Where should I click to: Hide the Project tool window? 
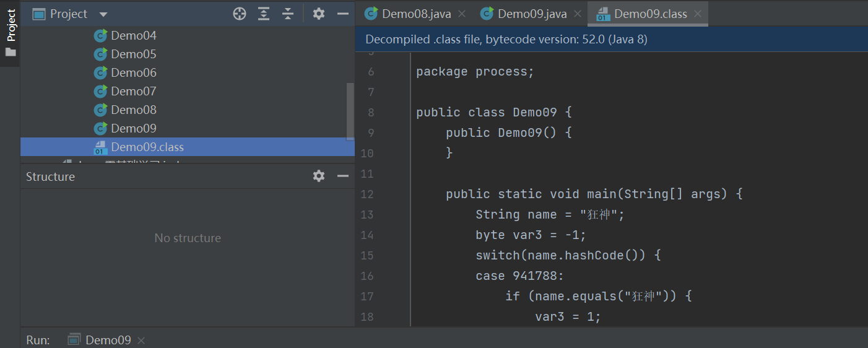(342, 14)
